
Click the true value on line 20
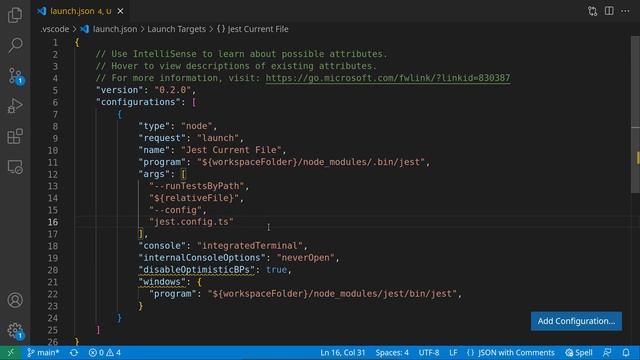pos(276,270)
